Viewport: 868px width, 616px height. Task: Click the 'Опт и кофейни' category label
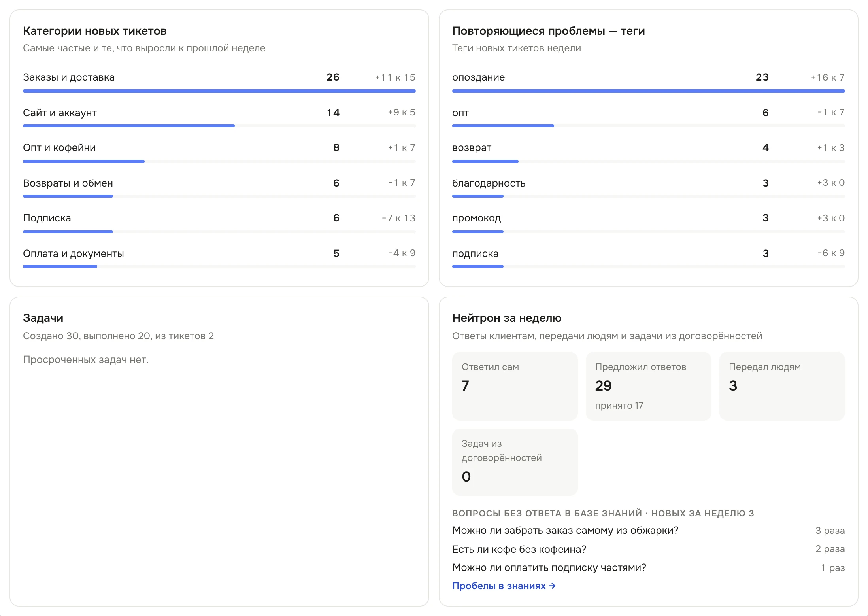pyautogui.click(x=59, y=147)
